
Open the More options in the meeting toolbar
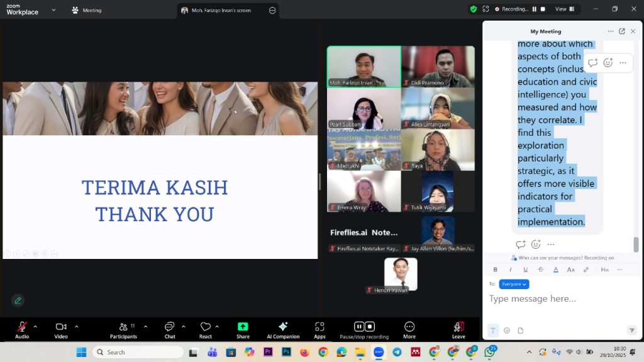409,327
